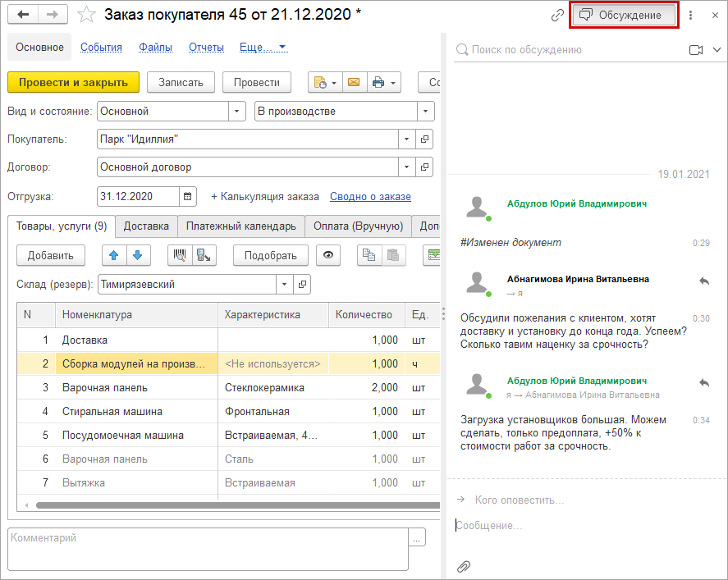Click the Комментарий input field
The height and width of the screenshot is (580, 728).
click(x=208, y=550)
